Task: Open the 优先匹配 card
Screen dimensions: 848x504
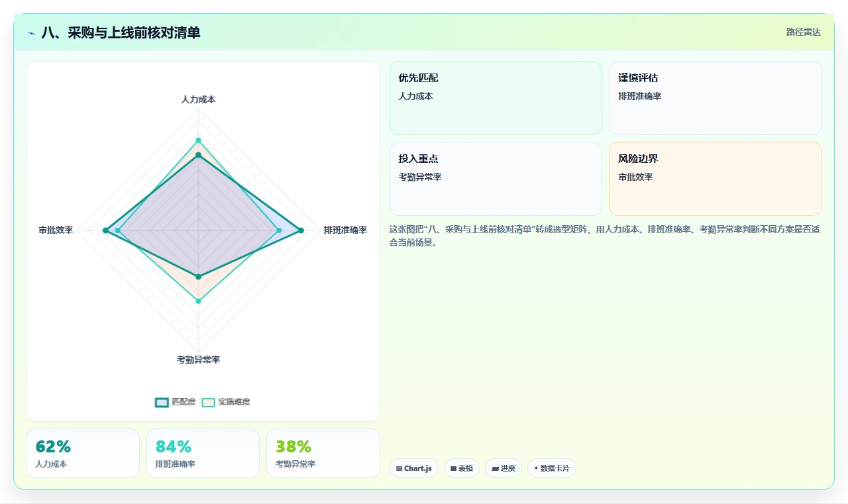Action: [496, 98]
